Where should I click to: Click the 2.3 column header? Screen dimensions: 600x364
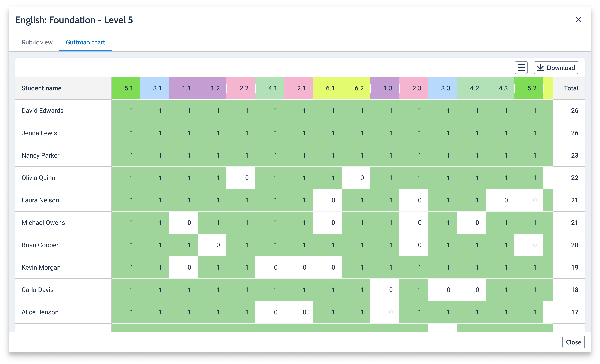coord(413,88)
